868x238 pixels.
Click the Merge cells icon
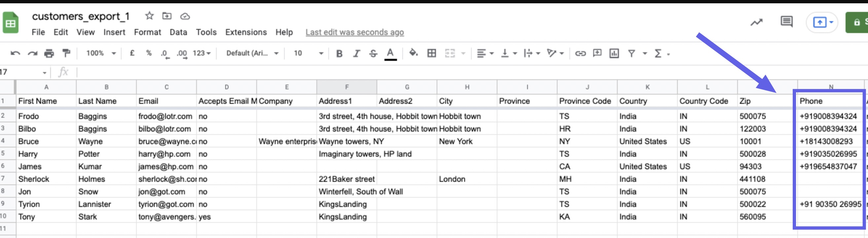(450, 53)
